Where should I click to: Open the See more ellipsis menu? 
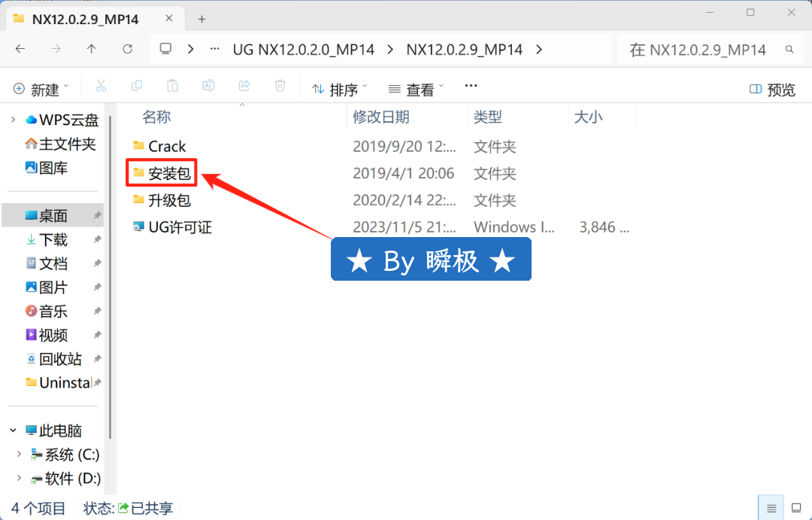[x=471, y=87]
